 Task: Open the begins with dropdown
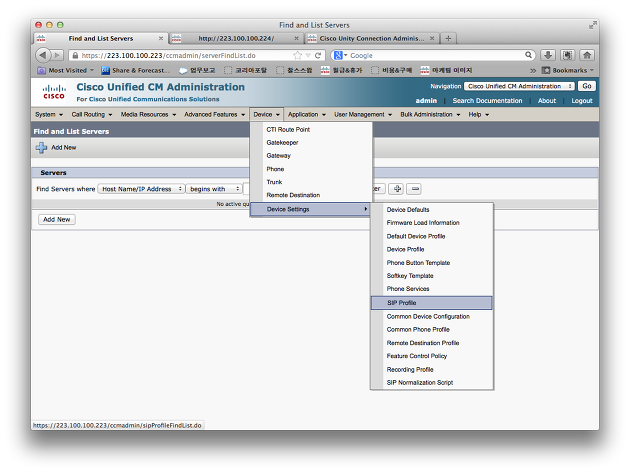[x=214, y=189]
